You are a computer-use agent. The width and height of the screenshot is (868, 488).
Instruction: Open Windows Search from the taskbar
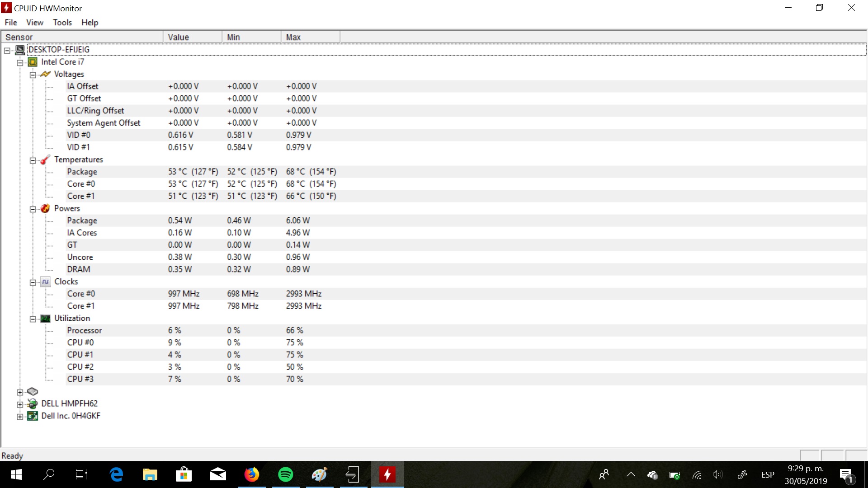click(49, 474)
